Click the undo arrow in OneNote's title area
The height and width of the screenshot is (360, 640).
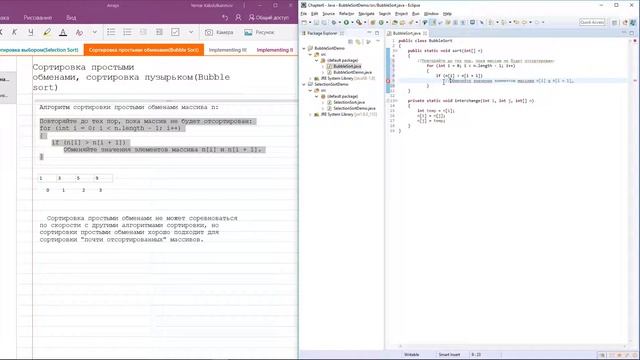point(225,18)
